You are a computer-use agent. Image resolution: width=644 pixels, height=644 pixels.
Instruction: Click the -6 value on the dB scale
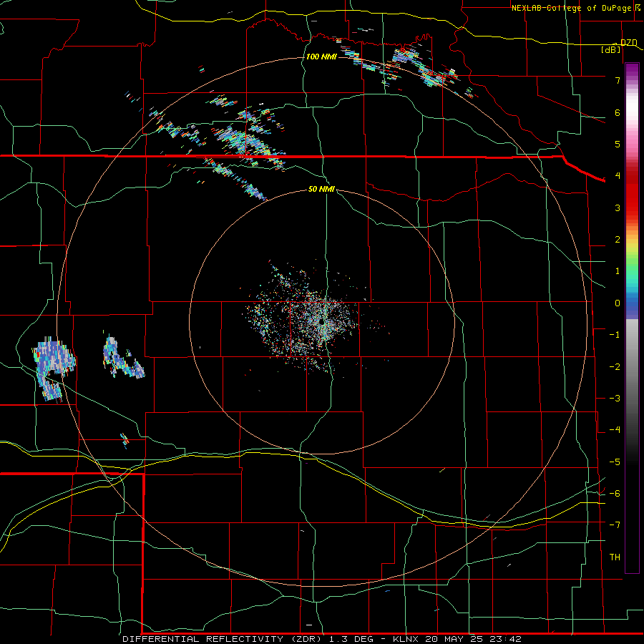click(615, 493)
